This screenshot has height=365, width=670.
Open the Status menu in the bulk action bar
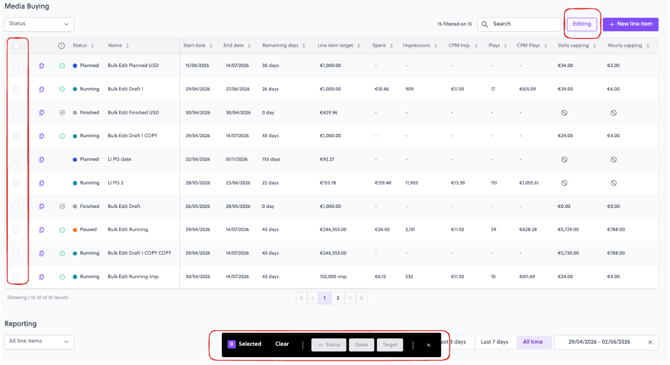tap(329, 344)
